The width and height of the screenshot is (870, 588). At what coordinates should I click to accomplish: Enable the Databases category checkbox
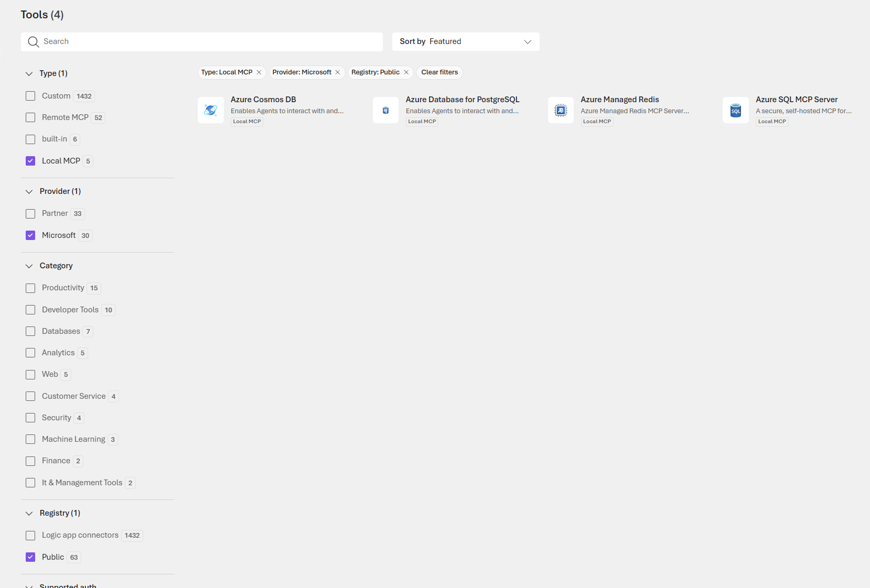[30, 331]
